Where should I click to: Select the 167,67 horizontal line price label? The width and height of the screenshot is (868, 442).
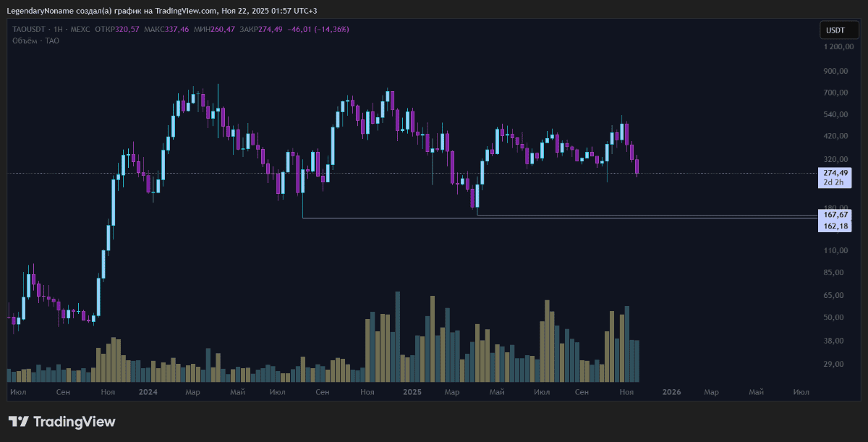coord(835,215)
